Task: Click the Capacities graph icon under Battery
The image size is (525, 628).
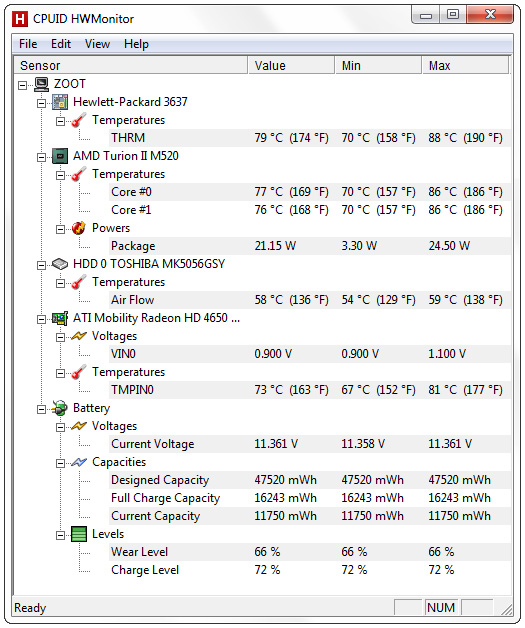Action: [x=79, y=462]
